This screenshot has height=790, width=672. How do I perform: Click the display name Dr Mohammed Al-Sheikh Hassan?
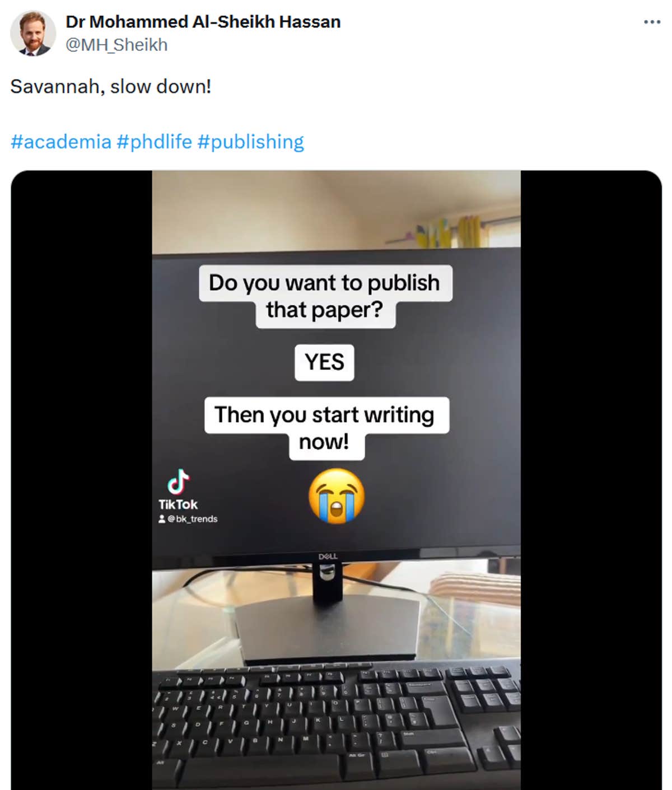[x=203, y=22]
